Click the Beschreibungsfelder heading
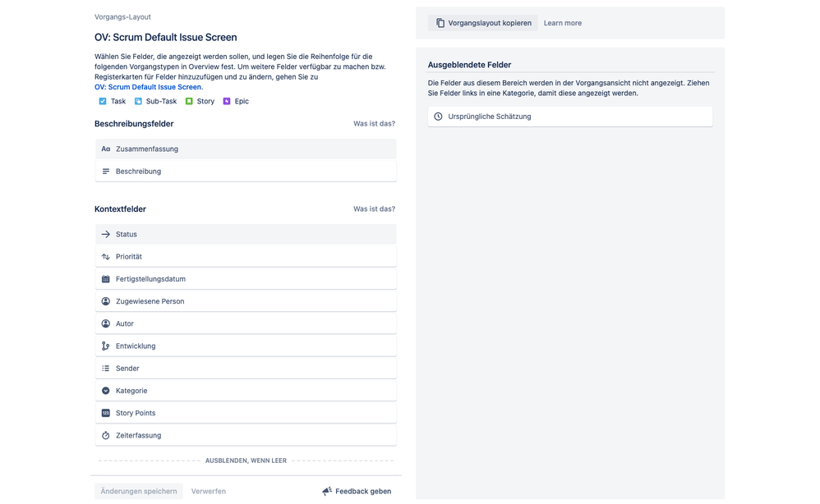Image resolution: width=820 pixels, height=504 pixels. click(x=134, y=124)
